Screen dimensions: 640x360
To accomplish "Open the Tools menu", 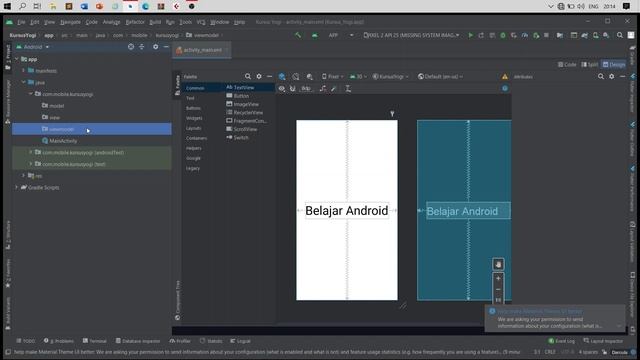I will click(185, 22).
